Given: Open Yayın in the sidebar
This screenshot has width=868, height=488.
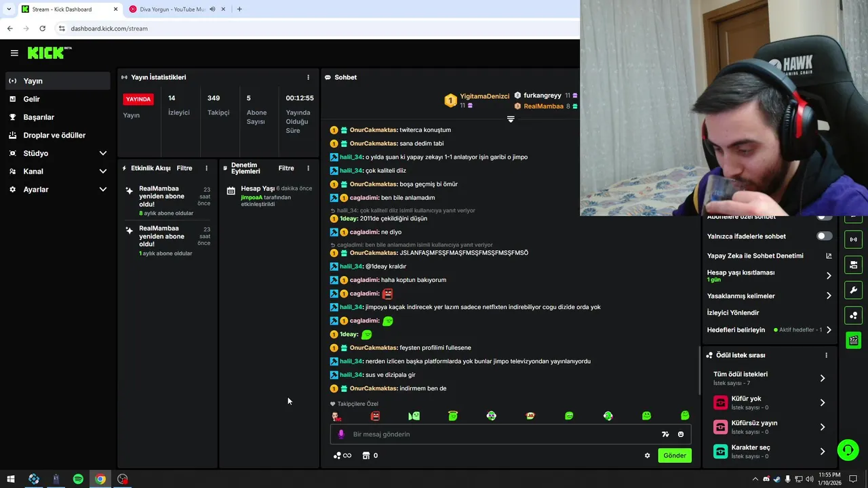Looking at the screenshot, I should 58,81.
